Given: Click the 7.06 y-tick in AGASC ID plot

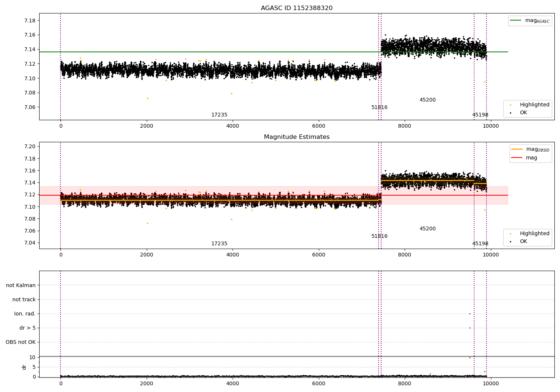Looking at the screenshot, I should pyautogui.click(x=30, y=107).
